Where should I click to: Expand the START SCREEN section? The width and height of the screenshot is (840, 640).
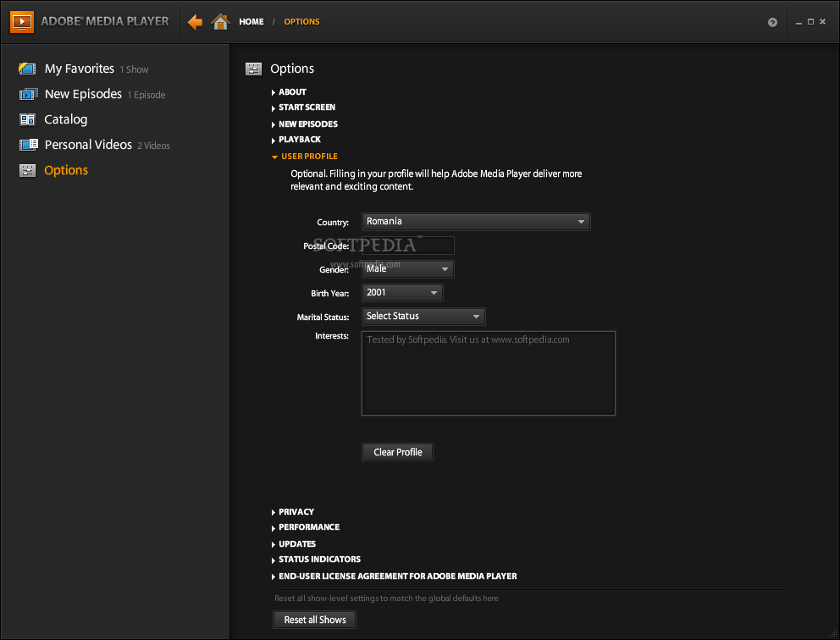(x=303, y=108)
